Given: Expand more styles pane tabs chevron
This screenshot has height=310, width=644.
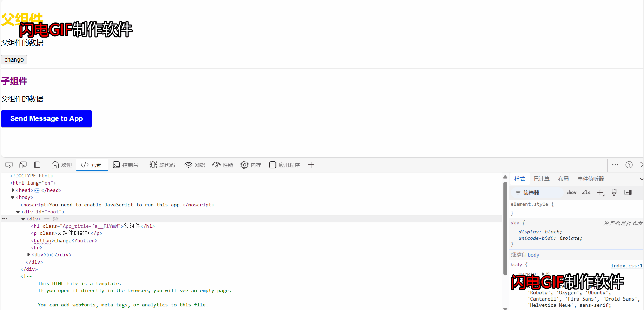Looking at the screenshot, I should 641,179.
